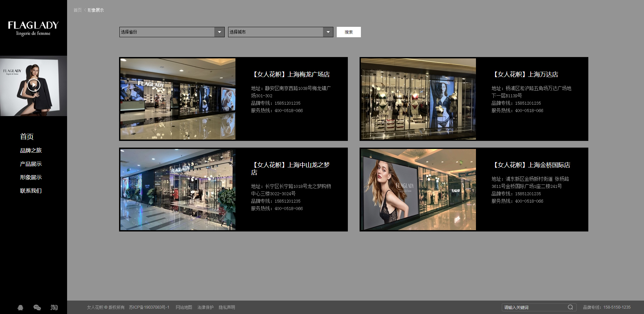Click 首页 breadcrumb link

[77, 10]
